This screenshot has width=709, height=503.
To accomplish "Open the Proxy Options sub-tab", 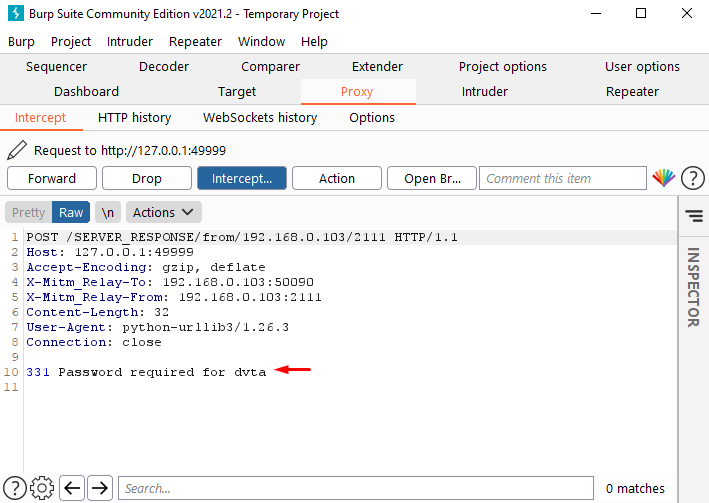I will pyautogui.click(x=372, y=118).
